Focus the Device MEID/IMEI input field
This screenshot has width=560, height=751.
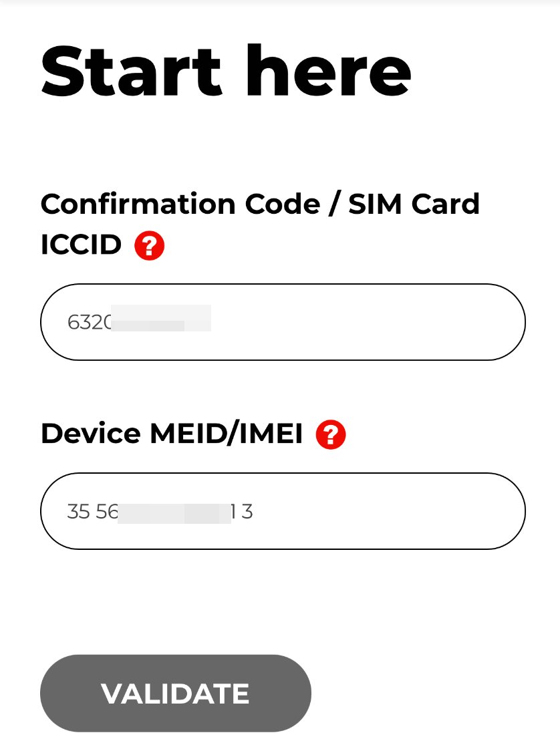[283, 511]
